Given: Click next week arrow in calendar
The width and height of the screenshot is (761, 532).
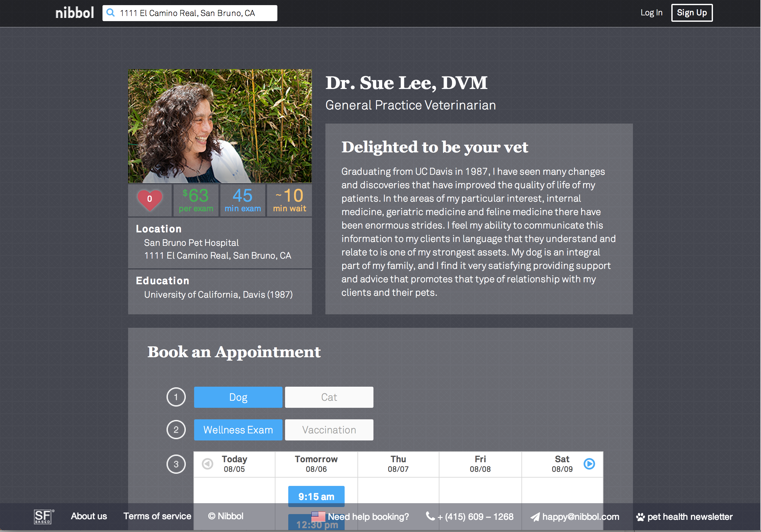Looking at the screenshot, I should click(589, 463).
